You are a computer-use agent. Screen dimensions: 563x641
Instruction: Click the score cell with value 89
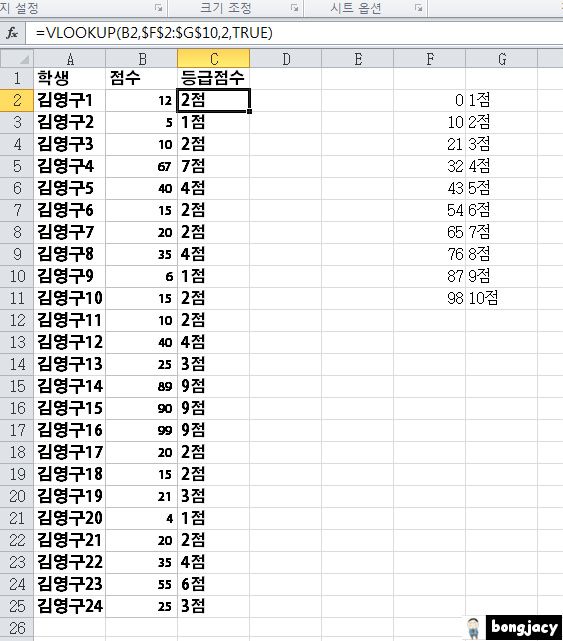[x=142, y=386]
